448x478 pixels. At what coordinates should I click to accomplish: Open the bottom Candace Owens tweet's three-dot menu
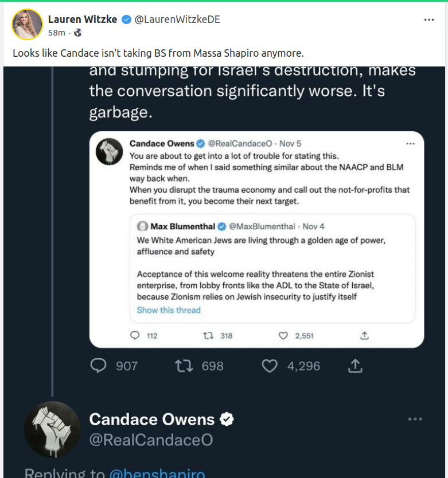tap(415, 419)
